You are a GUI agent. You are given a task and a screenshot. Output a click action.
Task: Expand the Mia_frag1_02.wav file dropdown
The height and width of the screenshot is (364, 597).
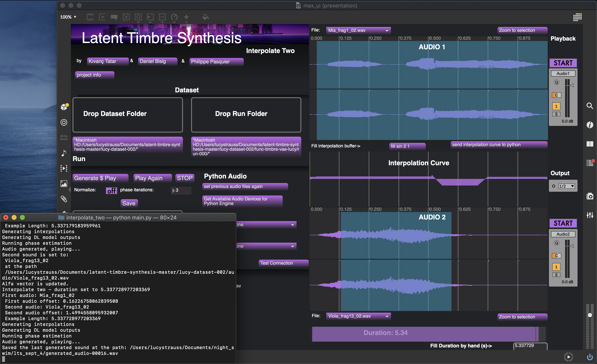click(358, 30)
